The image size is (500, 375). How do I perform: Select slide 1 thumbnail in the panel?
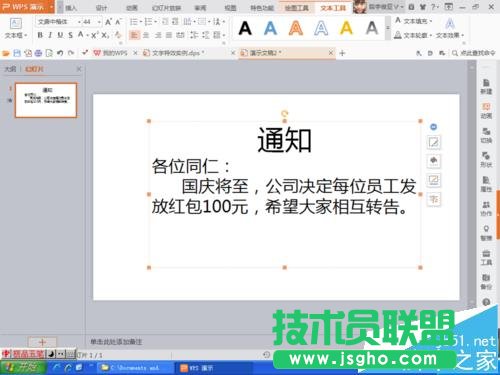pos(46,100)
